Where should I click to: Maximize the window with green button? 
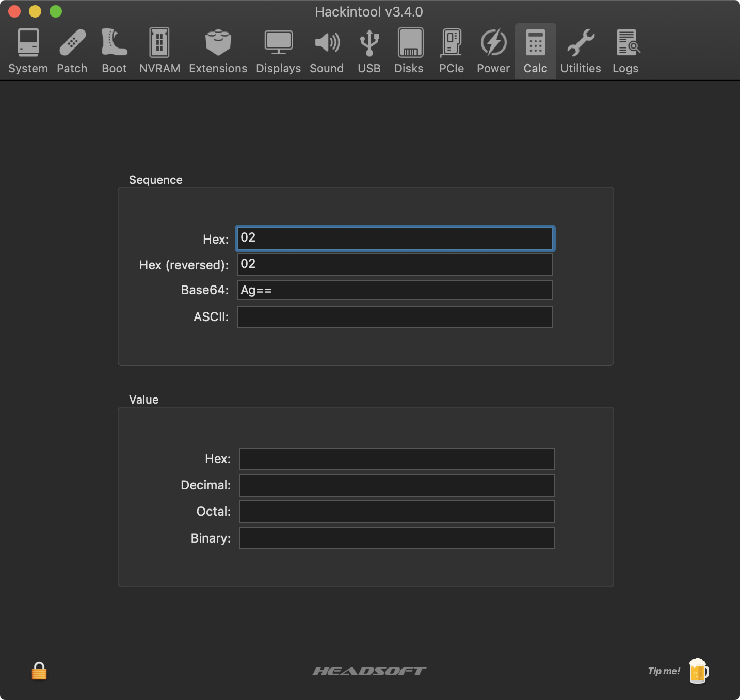[x=56, y=11]
